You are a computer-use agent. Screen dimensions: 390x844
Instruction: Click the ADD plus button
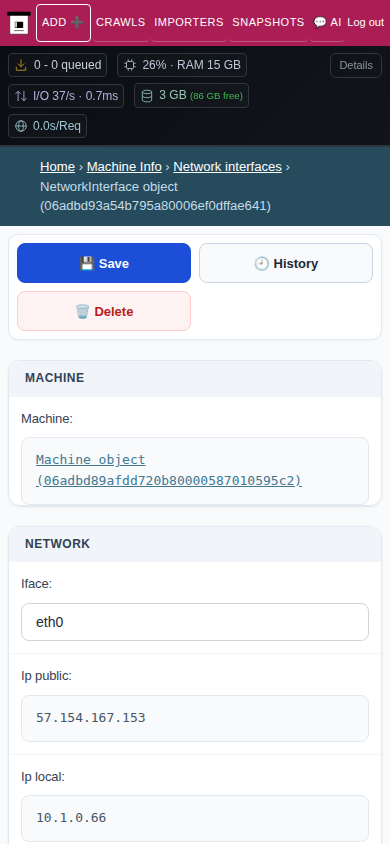click(x=63, y=23)
